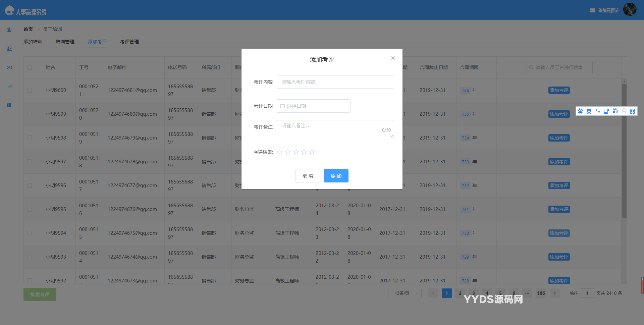Check the row checkbox for 小明9595

[x=30, y=209]
